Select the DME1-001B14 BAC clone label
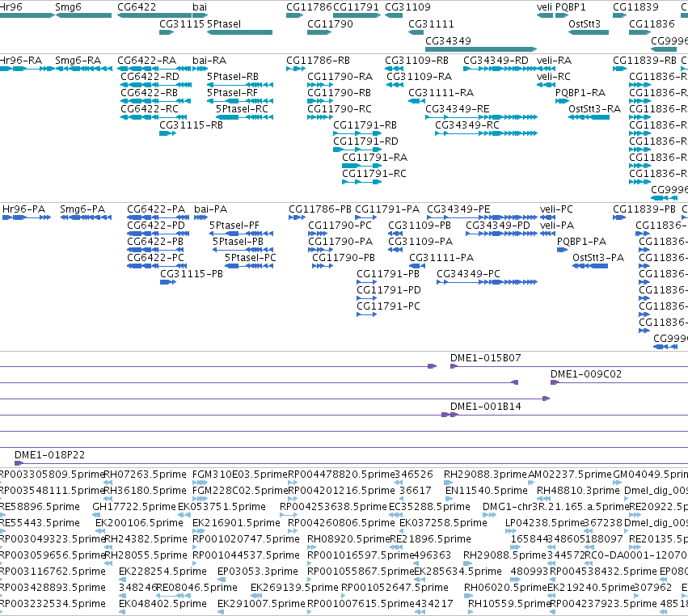This screenshot has width=688, height=616. tap(486, 407)
